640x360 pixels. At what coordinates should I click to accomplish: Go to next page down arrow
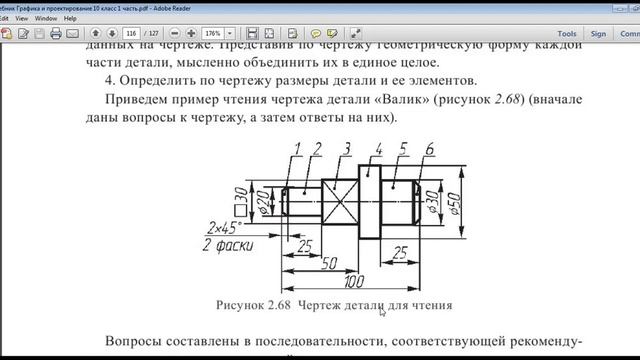point(112,33)
